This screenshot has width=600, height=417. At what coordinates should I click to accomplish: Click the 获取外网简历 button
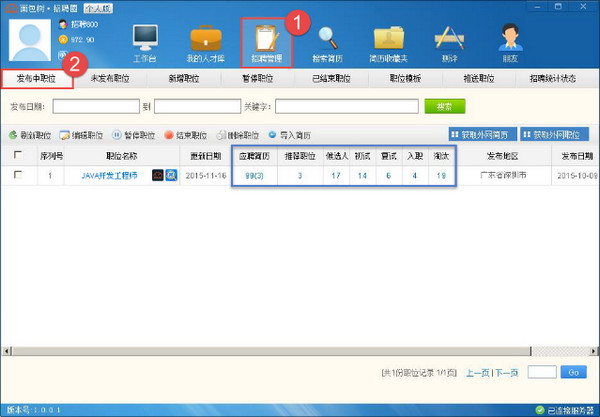click(x=483, y=134)
